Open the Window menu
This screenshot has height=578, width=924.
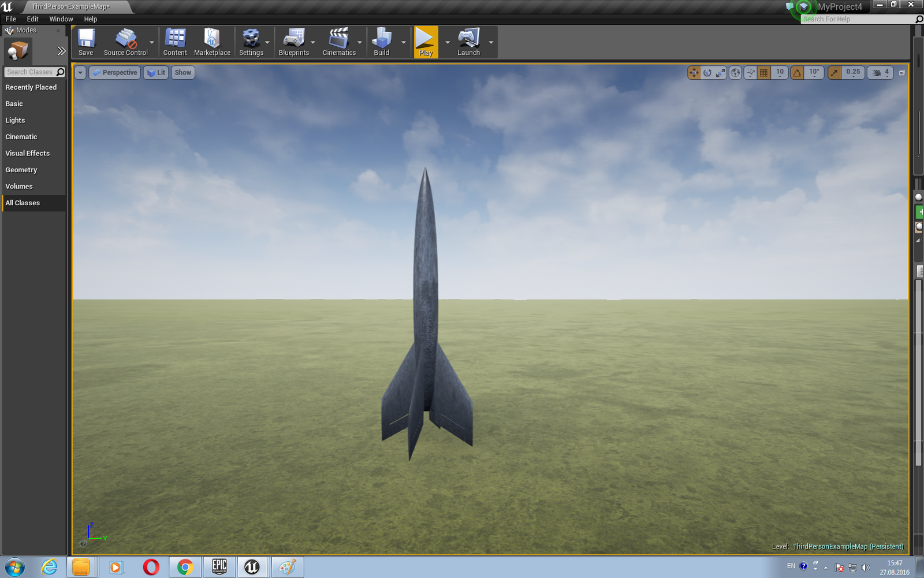pos(61,19)
